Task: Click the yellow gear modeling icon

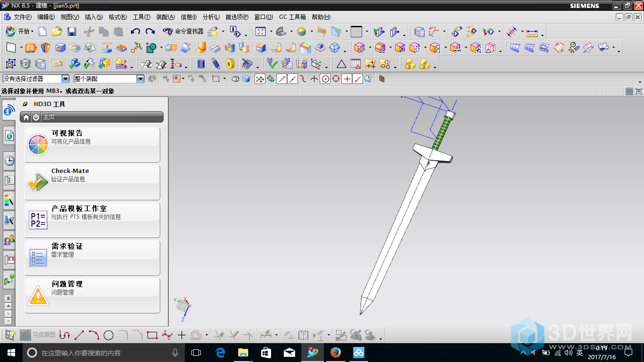Action: pyautogui.click(x=231, y=64)
